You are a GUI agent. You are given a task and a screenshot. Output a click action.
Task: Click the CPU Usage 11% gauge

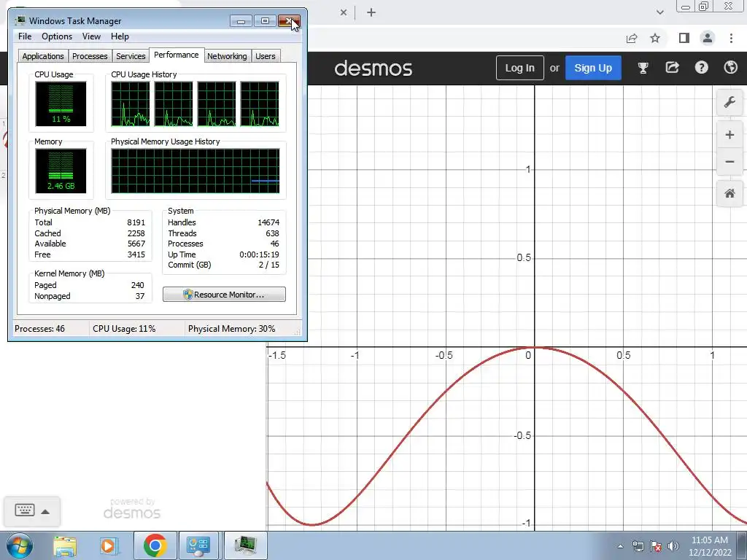61,104
